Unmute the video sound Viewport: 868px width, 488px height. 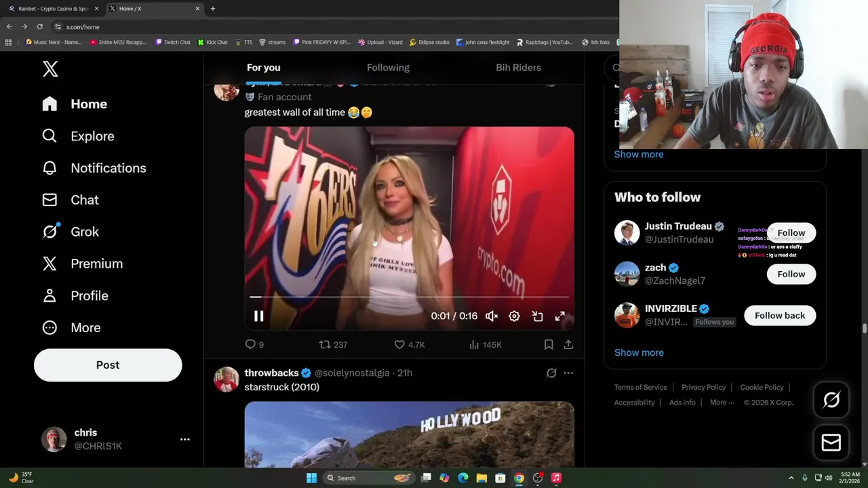pos(492,316)
